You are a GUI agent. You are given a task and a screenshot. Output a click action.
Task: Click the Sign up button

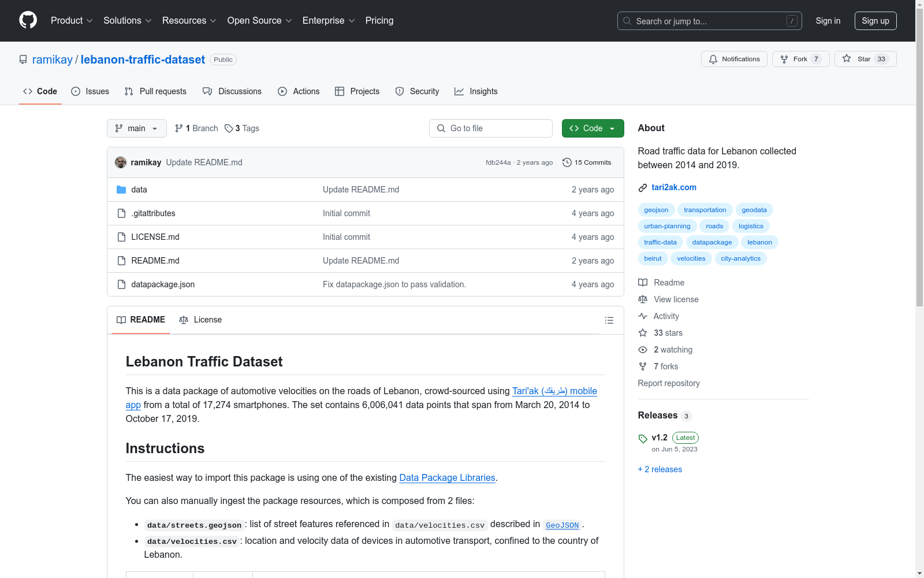point(875,21)
